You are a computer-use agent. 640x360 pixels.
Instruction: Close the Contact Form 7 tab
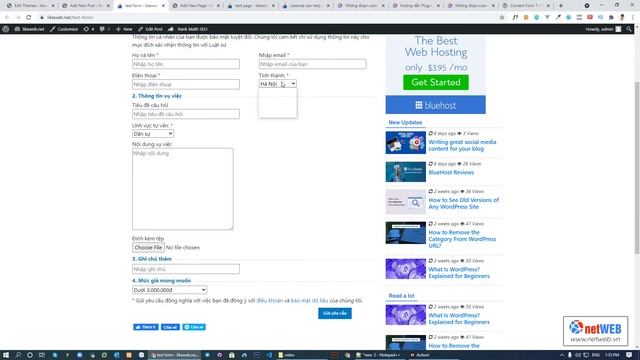click(548, 6)
